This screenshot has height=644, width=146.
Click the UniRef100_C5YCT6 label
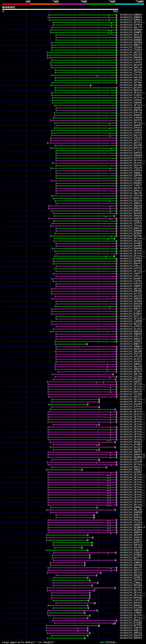(x=131, y=354)
